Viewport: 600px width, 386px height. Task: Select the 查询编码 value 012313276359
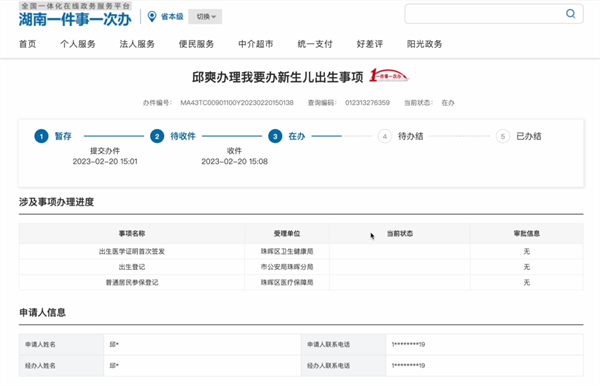(367, 103)
